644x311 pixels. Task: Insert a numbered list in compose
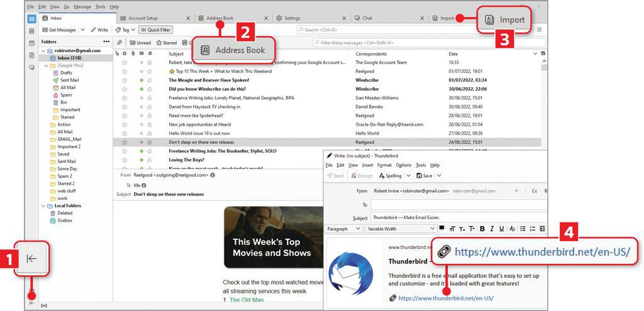533,229
